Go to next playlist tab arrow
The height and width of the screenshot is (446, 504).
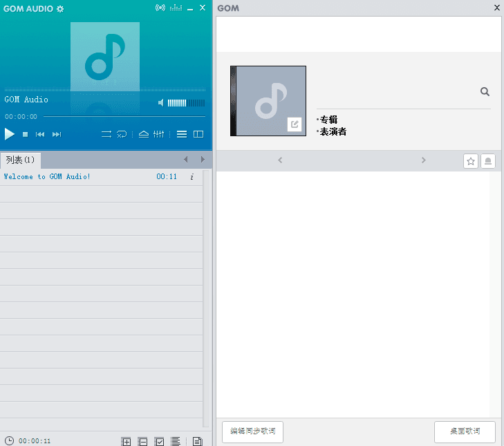click(x=203, y=160)
